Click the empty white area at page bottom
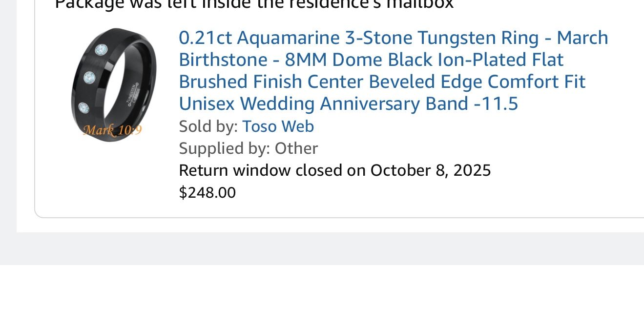Screen dimensions: 644x330 pyautogui.click(x=322, y=298)
